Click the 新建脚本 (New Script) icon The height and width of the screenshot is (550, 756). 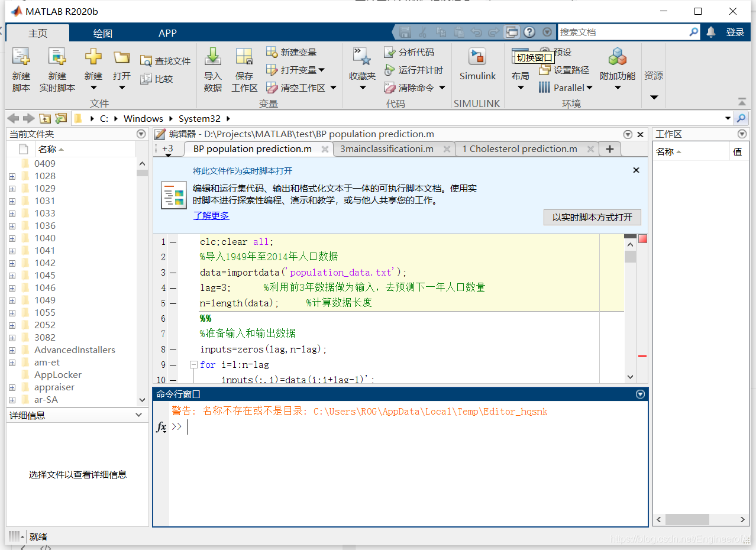(x=21, y=57)
